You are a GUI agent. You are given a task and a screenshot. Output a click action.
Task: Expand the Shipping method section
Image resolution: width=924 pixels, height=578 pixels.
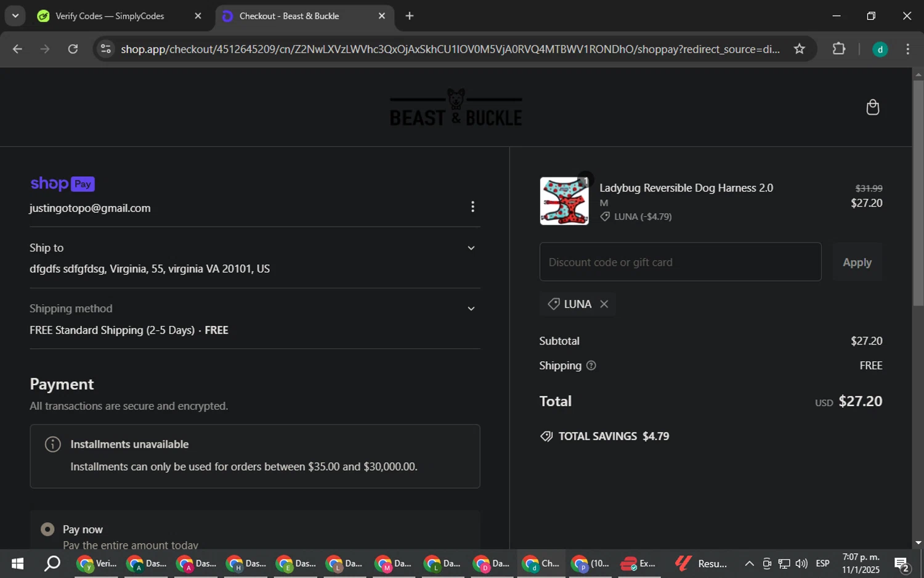[x=471, y=309]
